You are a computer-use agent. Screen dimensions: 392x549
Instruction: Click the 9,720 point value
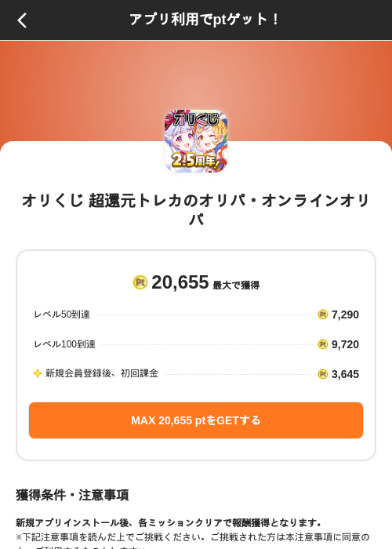pos(345,344)
